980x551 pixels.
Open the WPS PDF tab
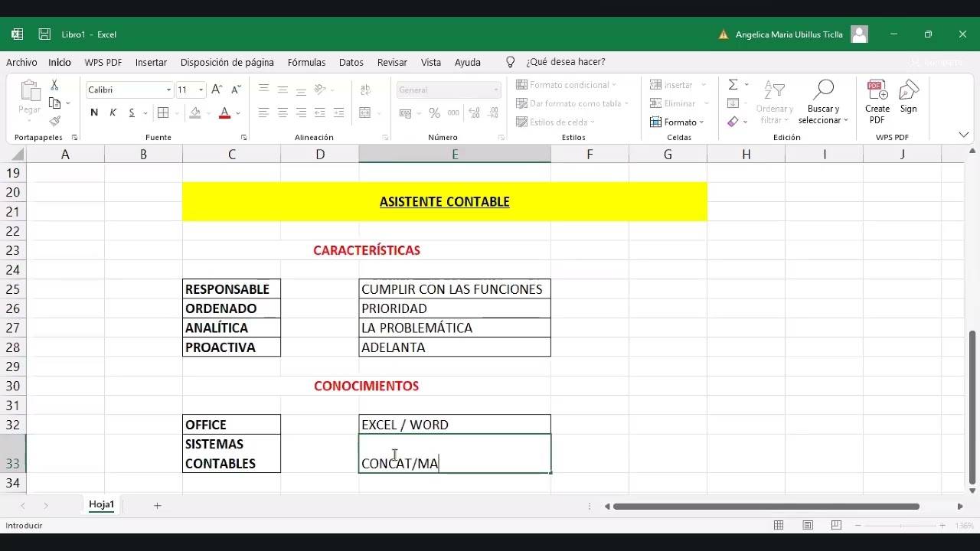coord(103,62)
